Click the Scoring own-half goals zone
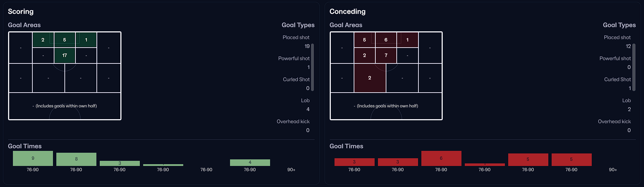The image size is (644, 187). coord(65,106)
